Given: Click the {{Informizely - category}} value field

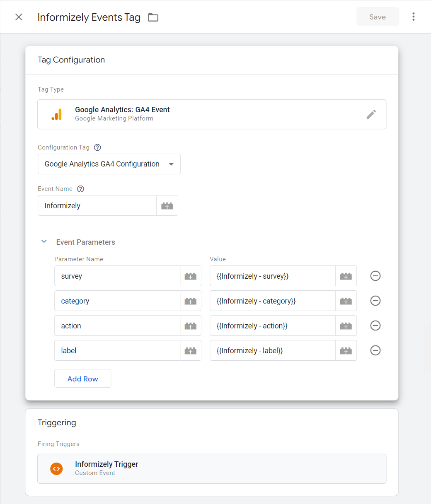Looking at the screenshot, I should click(x=273, y=301).
